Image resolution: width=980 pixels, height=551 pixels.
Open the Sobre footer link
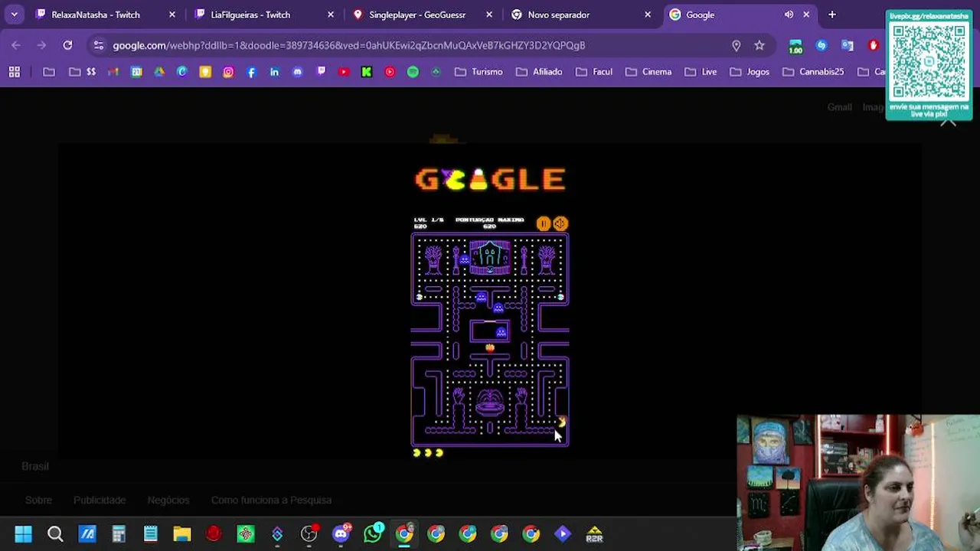tap(38, 500)
